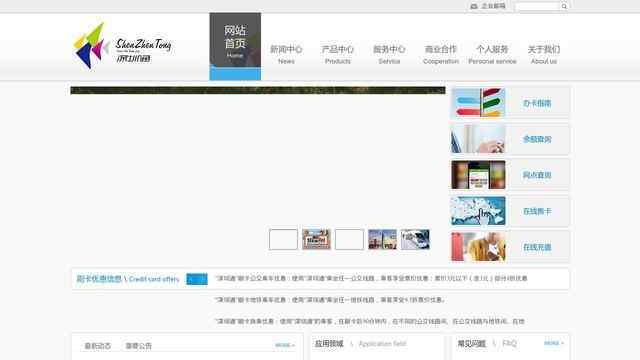Open the signpost card guide (办卡指南) thumbnail

[x=478, y=103]
